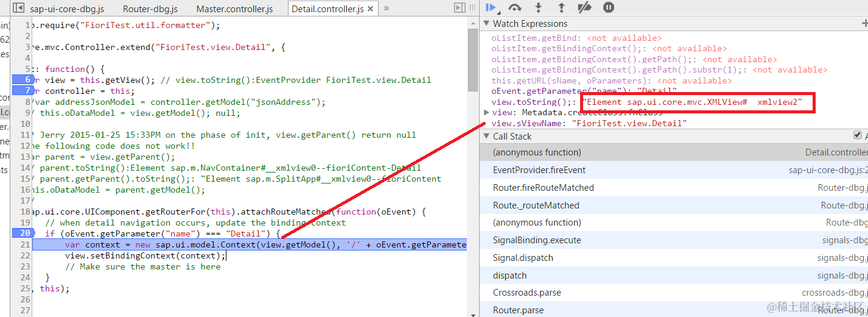Screen dimensions: 868x317
Task: Select the dispatch signals-dbg frame
Action: tap(674, 276)
